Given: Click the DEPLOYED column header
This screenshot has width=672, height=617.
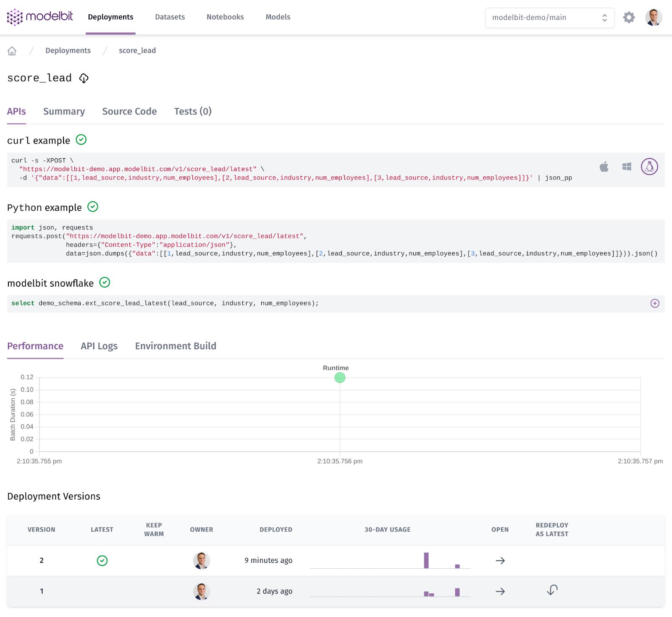Looking at the screenshot, I should pyautogui.click(x=276, y=530).
